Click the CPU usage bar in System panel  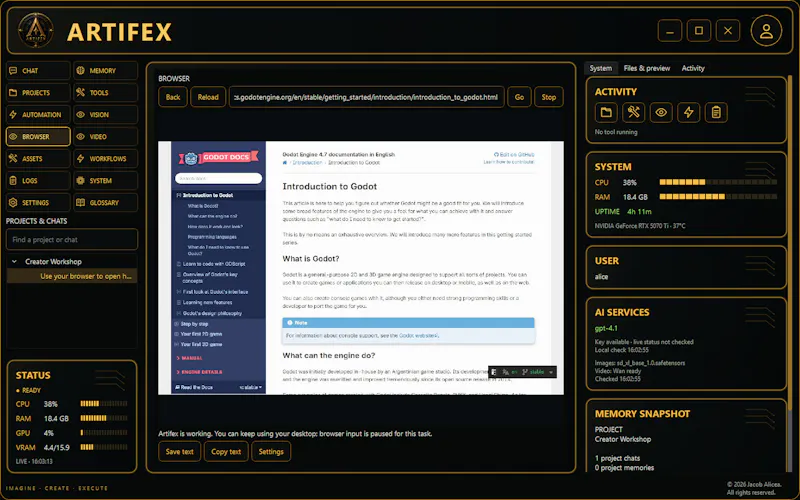[x=718, y=182]
